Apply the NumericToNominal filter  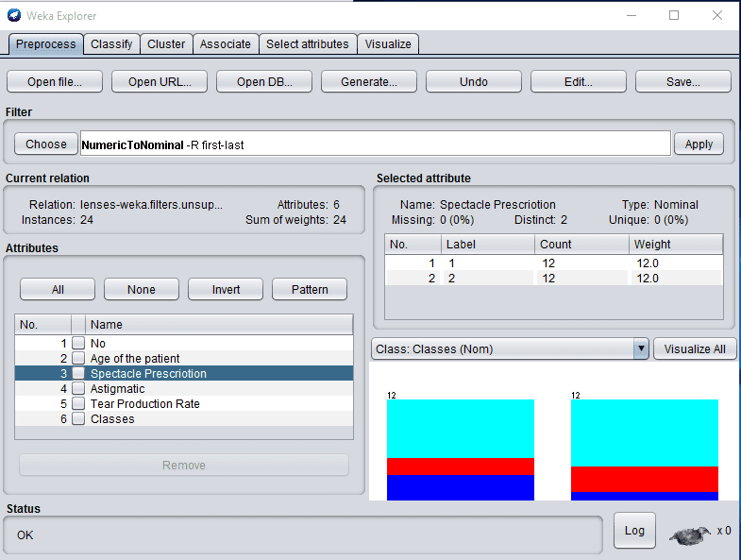[699, 144]
